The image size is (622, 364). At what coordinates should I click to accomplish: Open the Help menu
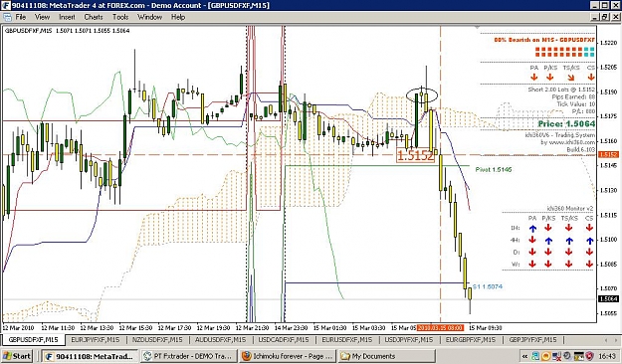pos(178,17)
